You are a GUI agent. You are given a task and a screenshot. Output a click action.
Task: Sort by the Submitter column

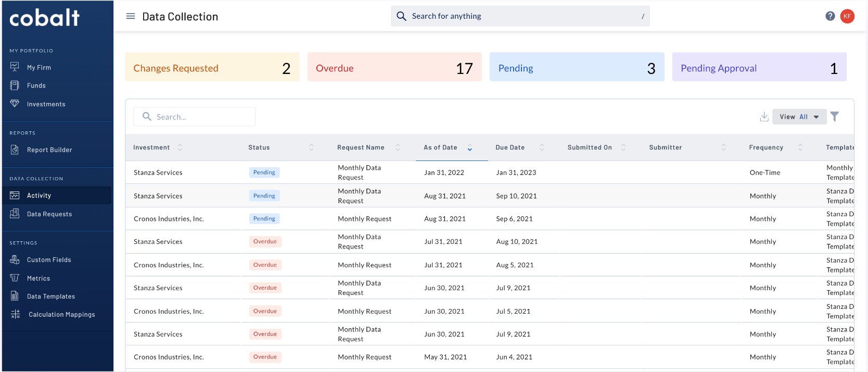pyautogui.click(x=723, y=147)
